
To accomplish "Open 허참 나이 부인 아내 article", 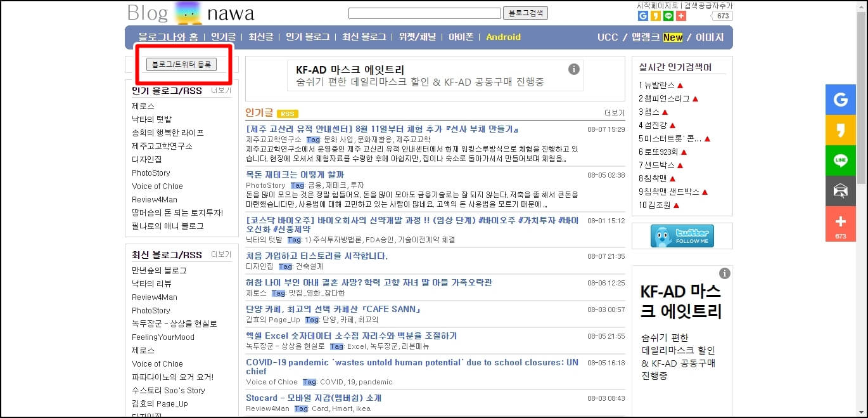I will pyautogui.click(x=369, y=282).
